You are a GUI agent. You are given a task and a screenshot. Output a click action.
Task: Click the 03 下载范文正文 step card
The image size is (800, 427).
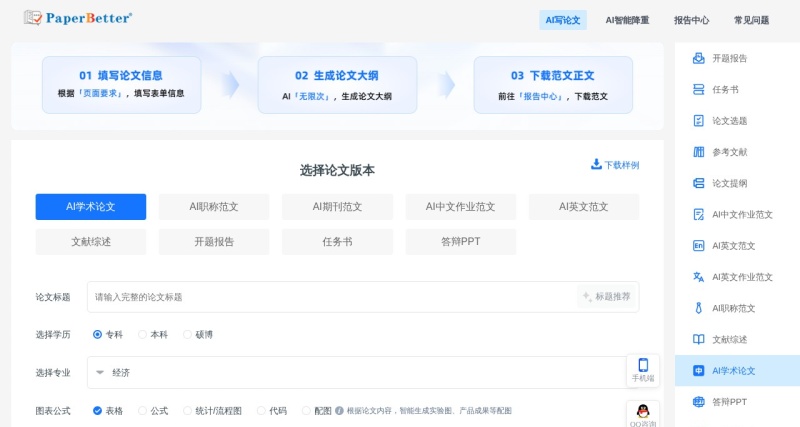coord(553,85)
